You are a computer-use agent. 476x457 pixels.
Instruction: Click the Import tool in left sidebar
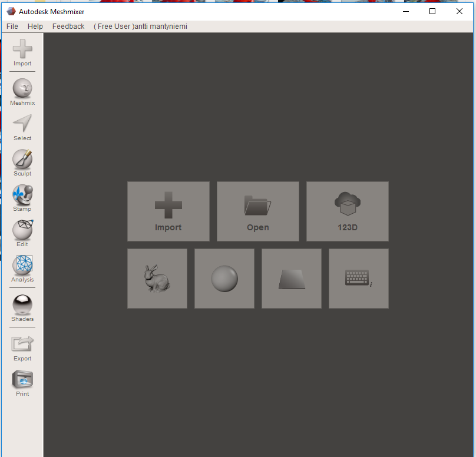pyautogui.click(x=22, y=52)
